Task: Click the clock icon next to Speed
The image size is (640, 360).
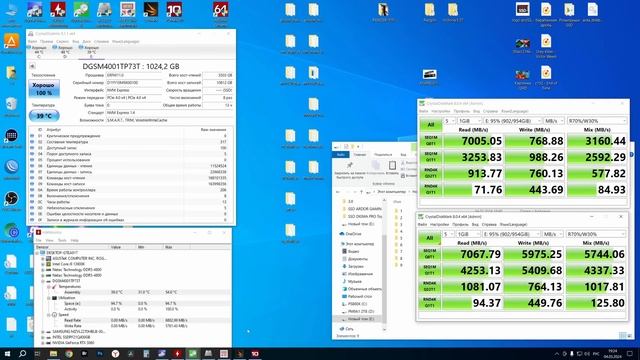Action: pos(54,315)
